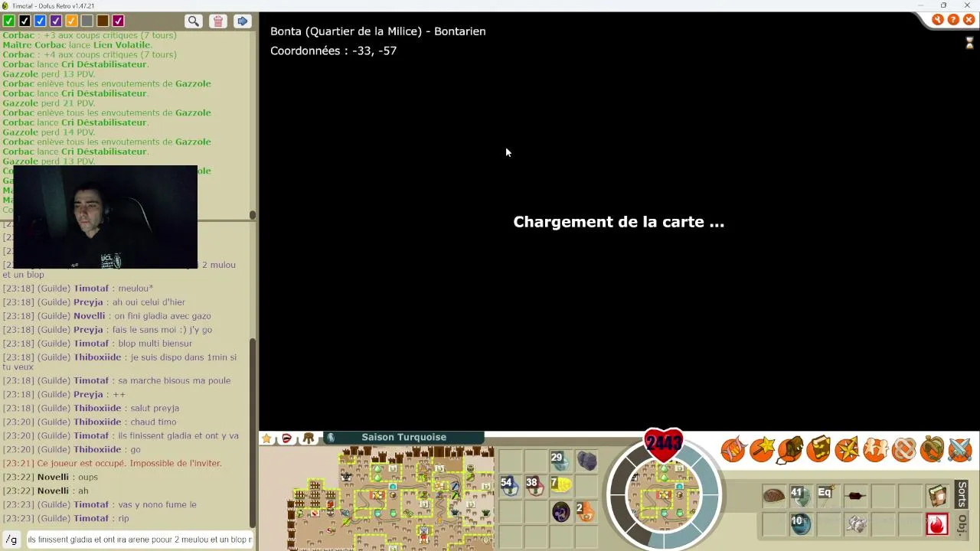Image resolution: width=980 pixels, height=551 pixels.
Task: Enable the gray chat channel checkbox
Action: 87,21
